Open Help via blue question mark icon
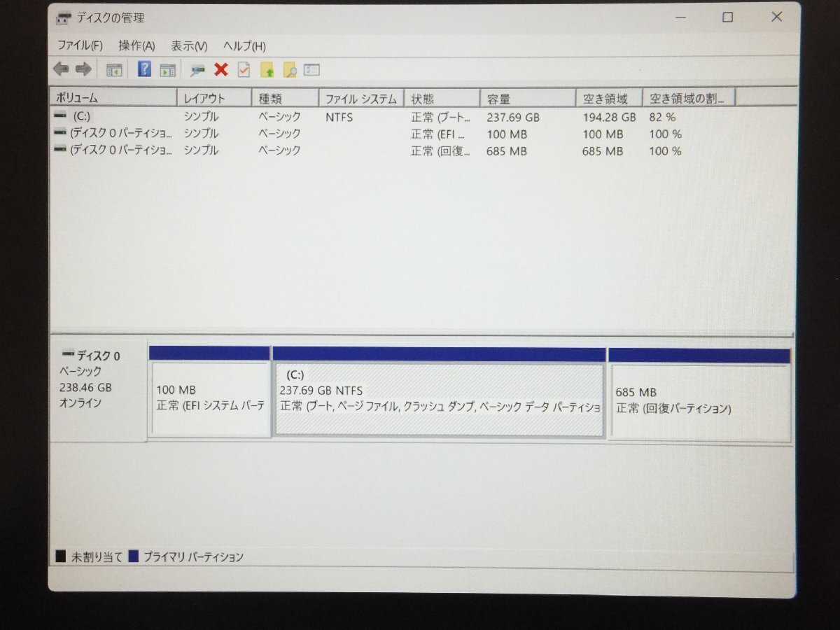Image resolution: width=840 pixels, height=630 pixels. (x=145, y=69)
